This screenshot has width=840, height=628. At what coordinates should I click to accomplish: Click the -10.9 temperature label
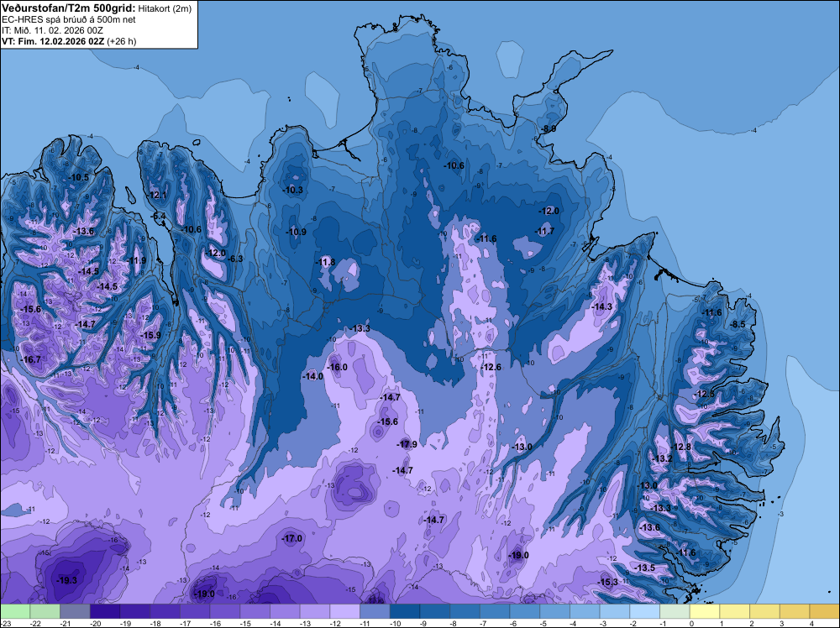pos(297,232)
